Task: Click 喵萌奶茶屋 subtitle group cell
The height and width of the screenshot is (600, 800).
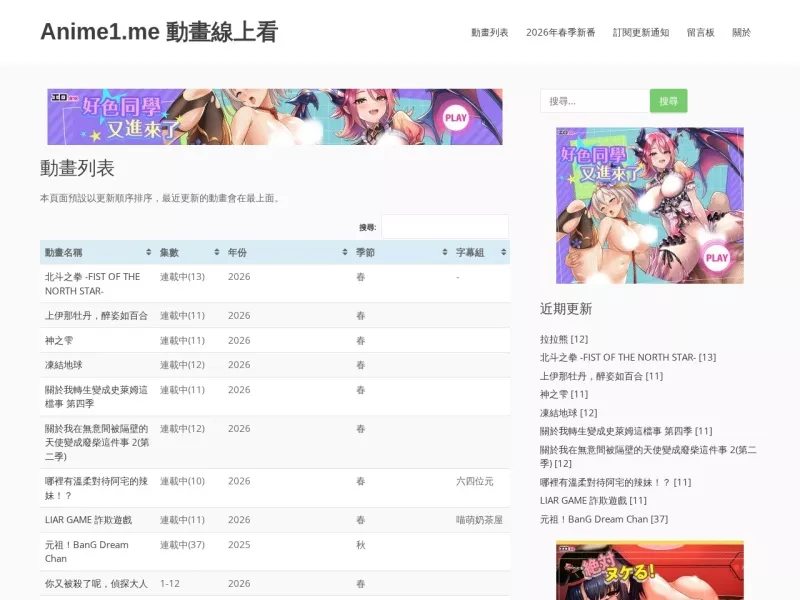Action: (x=479, y=520)
